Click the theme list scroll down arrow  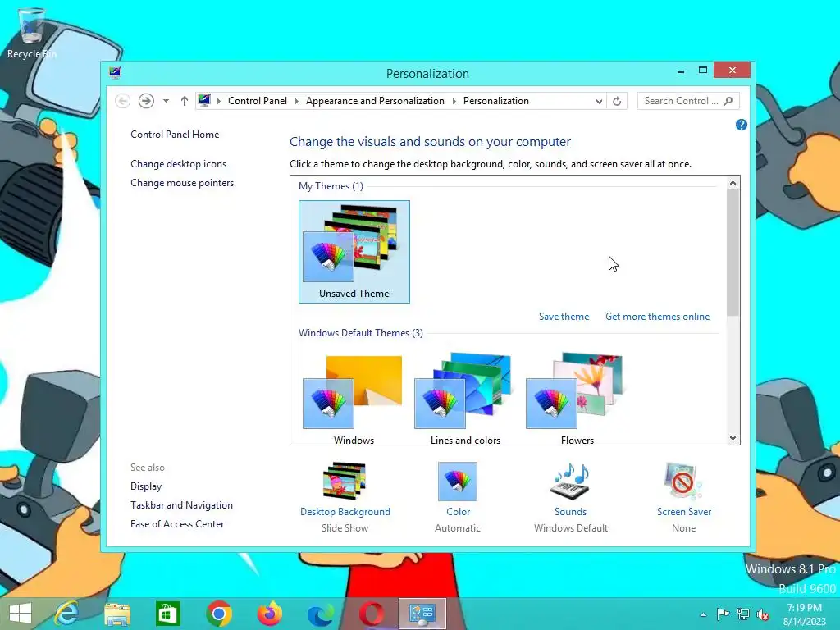[733, 438]
